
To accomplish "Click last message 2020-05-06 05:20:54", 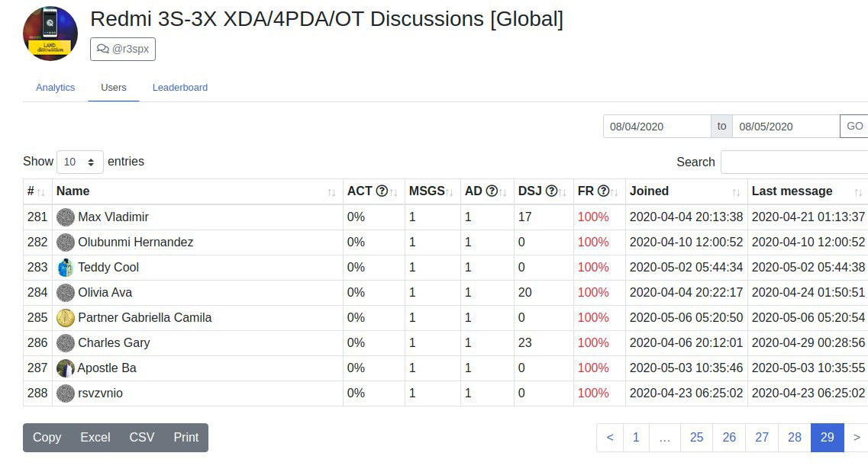I will coord(808,317).
